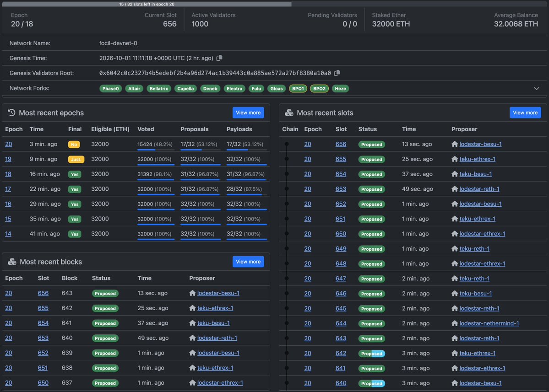Click block number 639 in recent blocks
549x392 pixels.
point(67,353)
